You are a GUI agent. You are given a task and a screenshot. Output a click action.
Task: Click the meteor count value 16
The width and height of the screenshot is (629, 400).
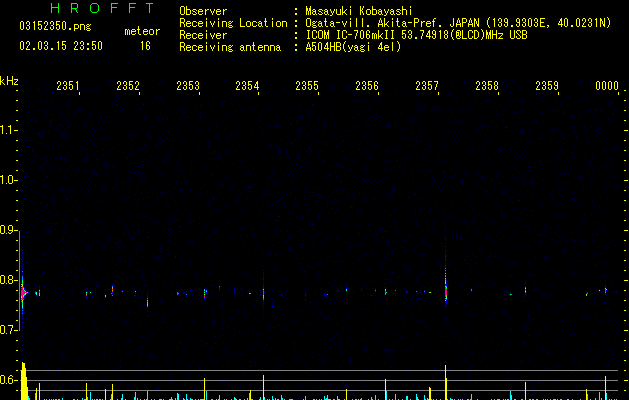(x=145, y=46)
